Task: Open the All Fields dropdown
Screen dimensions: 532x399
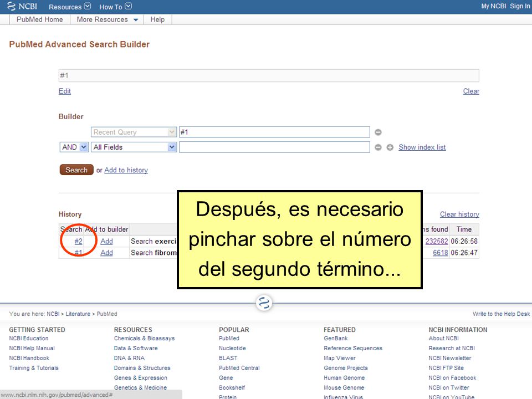Action: pos(134,147)
